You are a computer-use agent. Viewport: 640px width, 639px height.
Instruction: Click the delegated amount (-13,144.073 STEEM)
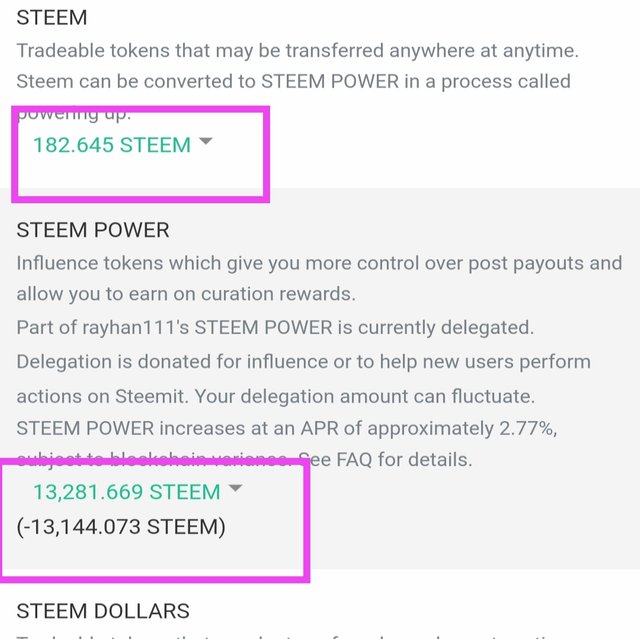pyautogui.click(x=121, y=526)
